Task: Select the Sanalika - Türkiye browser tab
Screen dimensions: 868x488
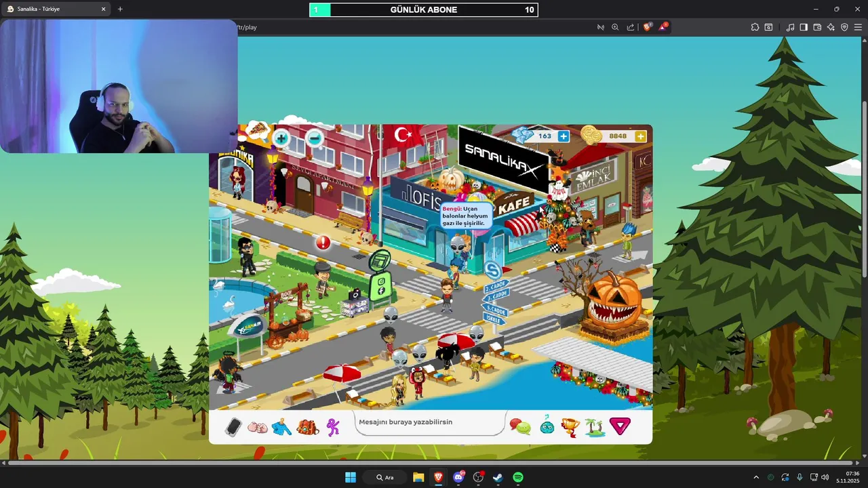Action: pos(57,9)
